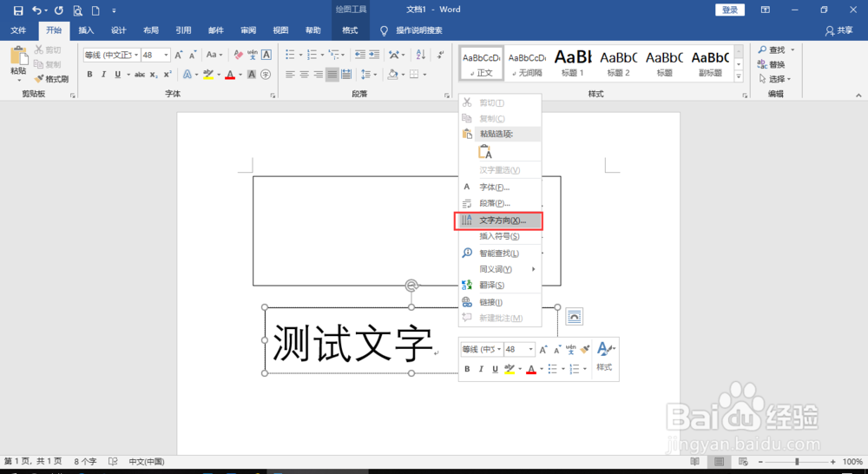Screen dimensions: 868x474
Task: Click the 登录 sign-in button
Action: [x=730, y=10]
